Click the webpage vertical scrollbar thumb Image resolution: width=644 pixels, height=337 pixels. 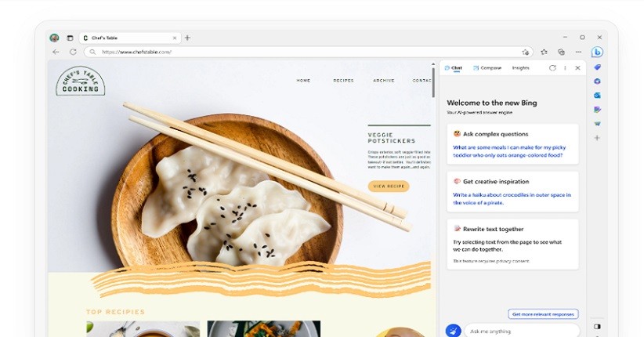pyautogui.click(x=433, y=82)
